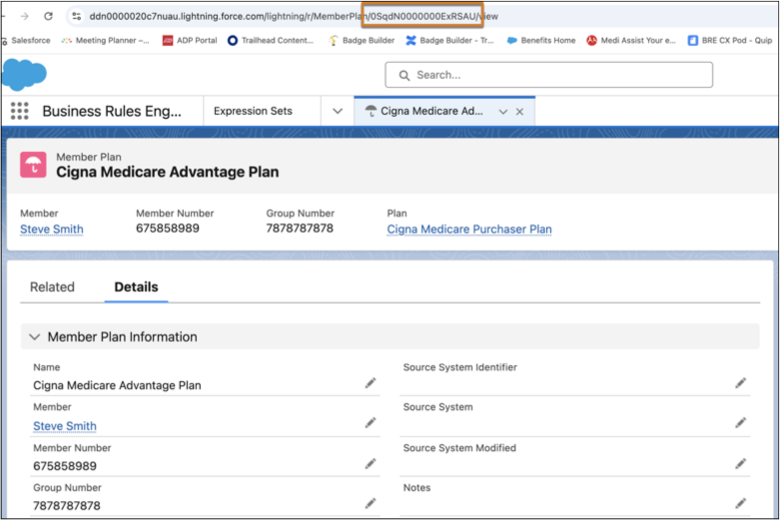Screen dimensions: 780x520
Task: Click the pink Member Plan umbrella icon
Action: pos(33,165)
